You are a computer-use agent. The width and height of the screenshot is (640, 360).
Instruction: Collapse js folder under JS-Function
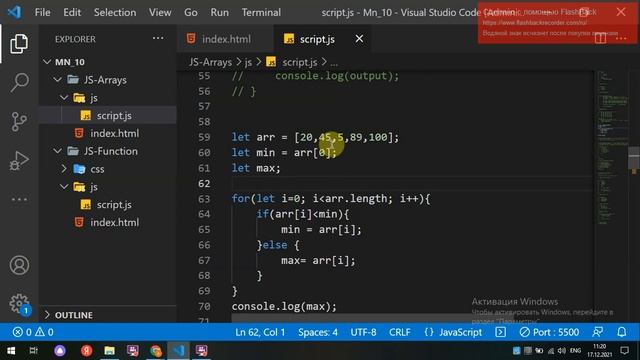64,187
